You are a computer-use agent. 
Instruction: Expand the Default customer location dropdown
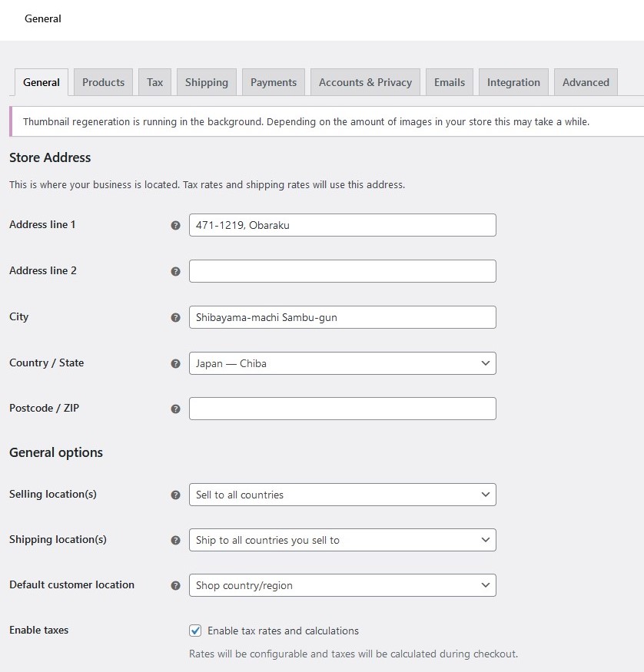point(342,585)
